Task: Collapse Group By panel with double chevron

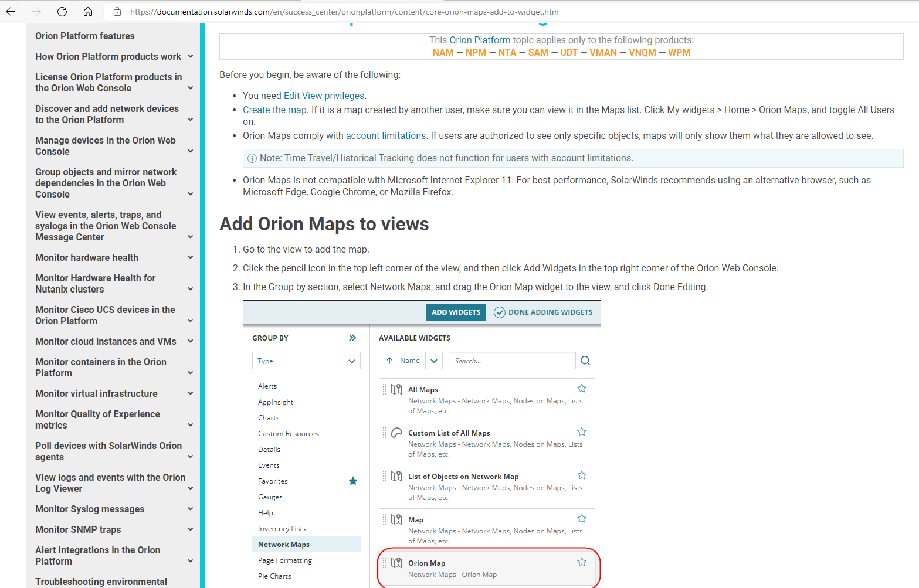Action: [x=352, y=338]
